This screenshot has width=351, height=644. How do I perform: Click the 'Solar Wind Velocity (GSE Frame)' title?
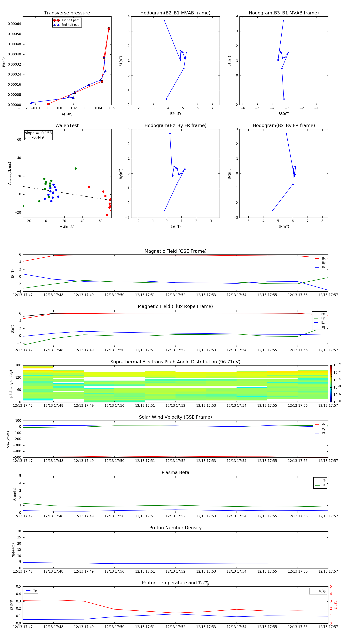coord(175,417)
